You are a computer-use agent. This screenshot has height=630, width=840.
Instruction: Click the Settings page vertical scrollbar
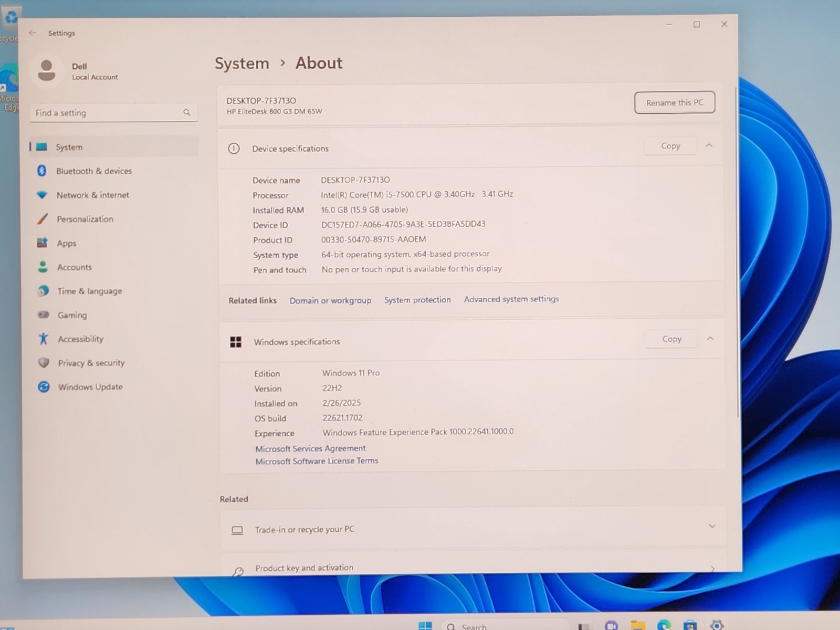pos(737,252)
